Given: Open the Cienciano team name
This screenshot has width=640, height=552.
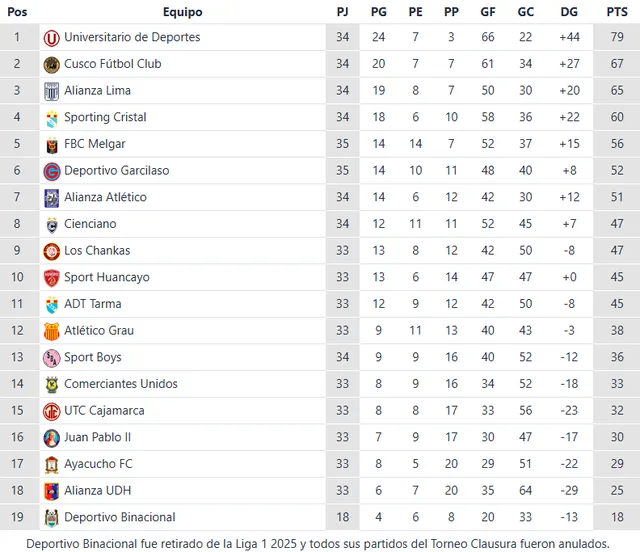Looking at the screenshot, I should tap(90, 224).
